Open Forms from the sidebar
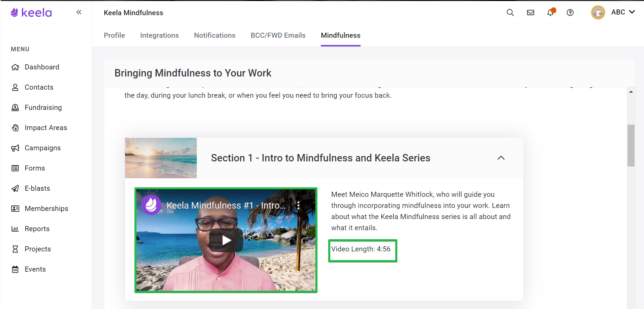This screenshot has width=644, height=309. 35,168
